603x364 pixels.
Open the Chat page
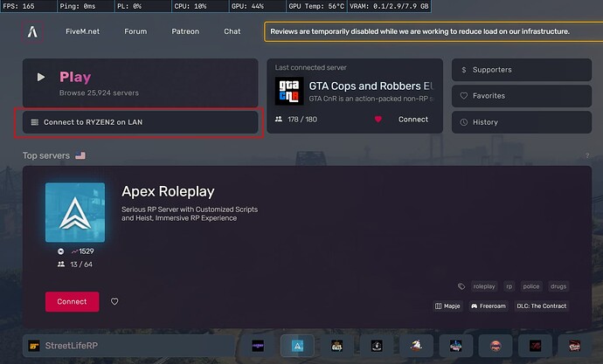click(232, 31)
